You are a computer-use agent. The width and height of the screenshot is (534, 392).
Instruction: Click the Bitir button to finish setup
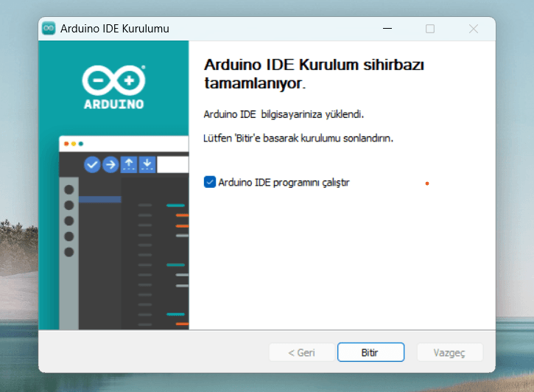click(370, 352)
